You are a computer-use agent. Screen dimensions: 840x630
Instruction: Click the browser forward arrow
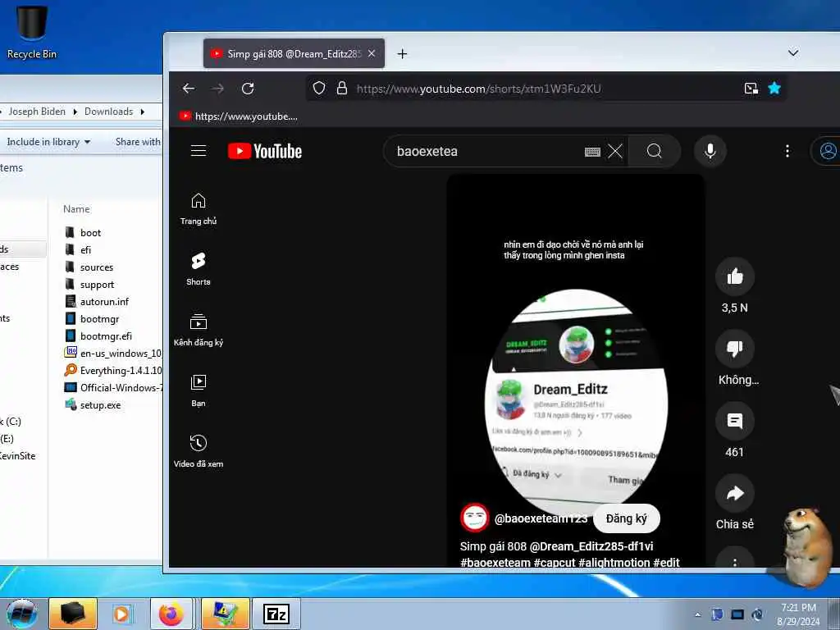(217, 89)
